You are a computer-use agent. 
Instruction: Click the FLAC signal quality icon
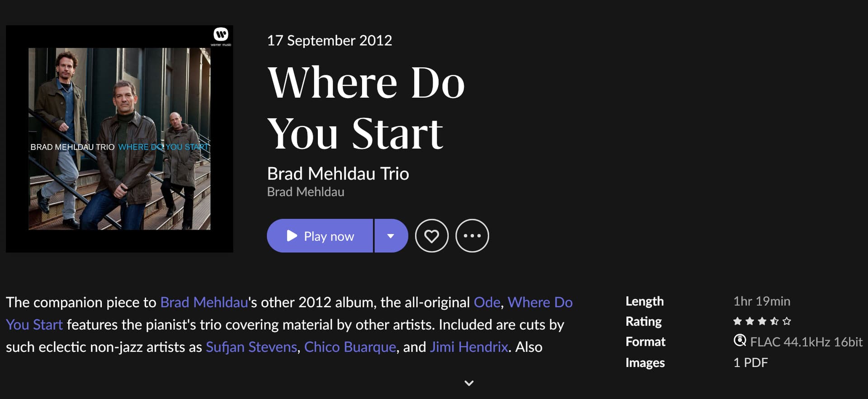pos(740,341)
